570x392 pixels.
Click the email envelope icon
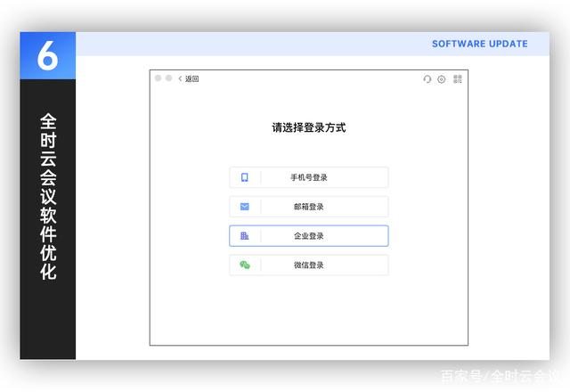point(245,207)
